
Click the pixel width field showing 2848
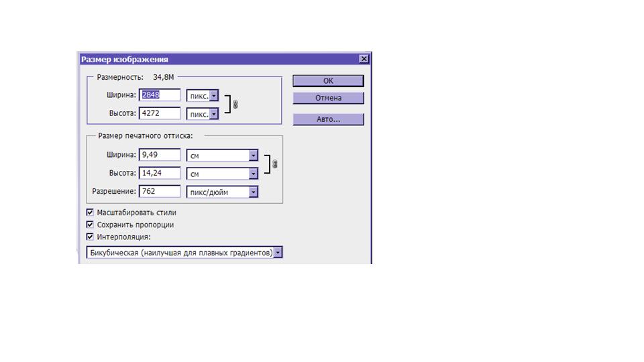[x=160, y=95]
